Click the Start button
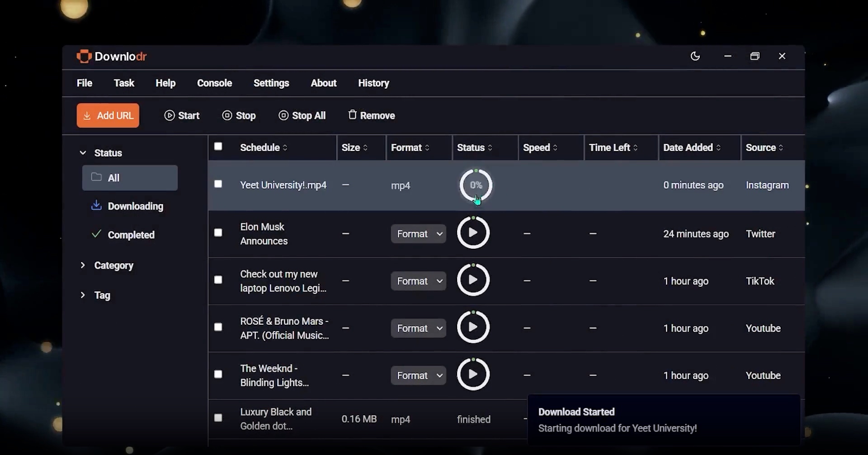The height and width of the screenshot is (455, 868). tap(182, 115)
